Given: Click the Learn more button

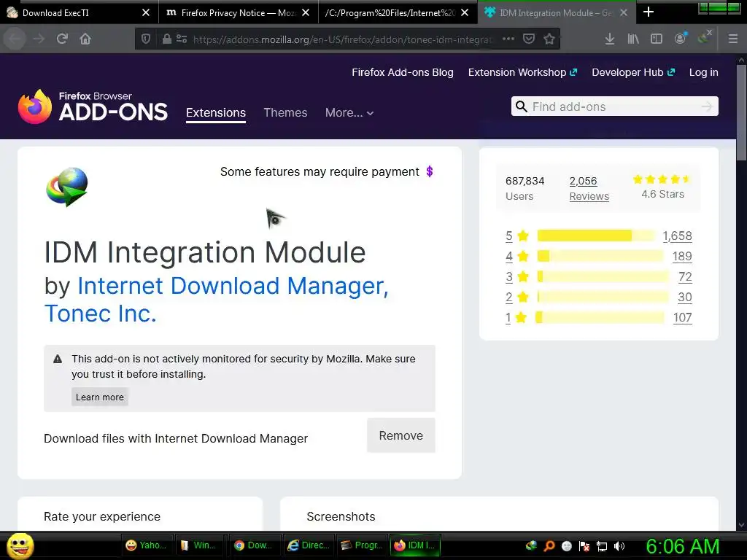Looking at the screenshot, I should (99, 397).
